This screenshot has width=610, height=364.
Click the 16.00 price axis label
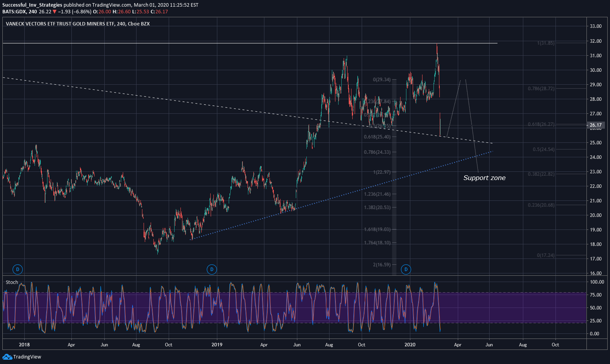(595, 273)
